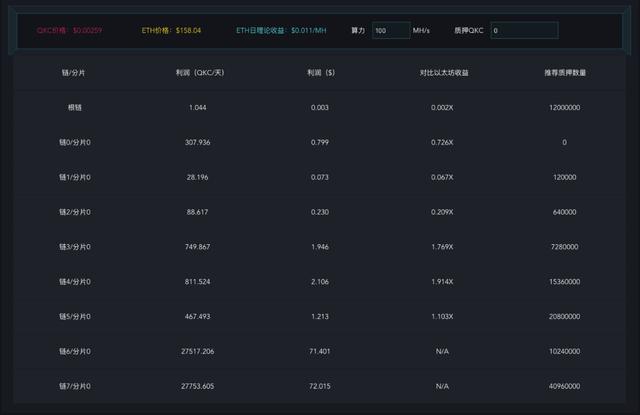640x415 pixels.
Task: Click the 0.726X ETH comparison cell
Action: tap(442, 142)
